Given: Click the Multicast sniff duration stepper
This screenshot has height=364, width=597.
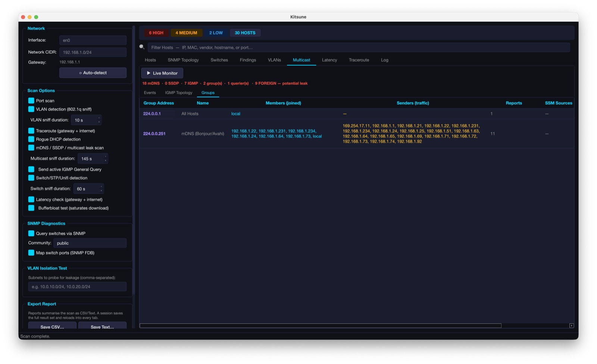Looking at the screenshot, I should (106, 159).
